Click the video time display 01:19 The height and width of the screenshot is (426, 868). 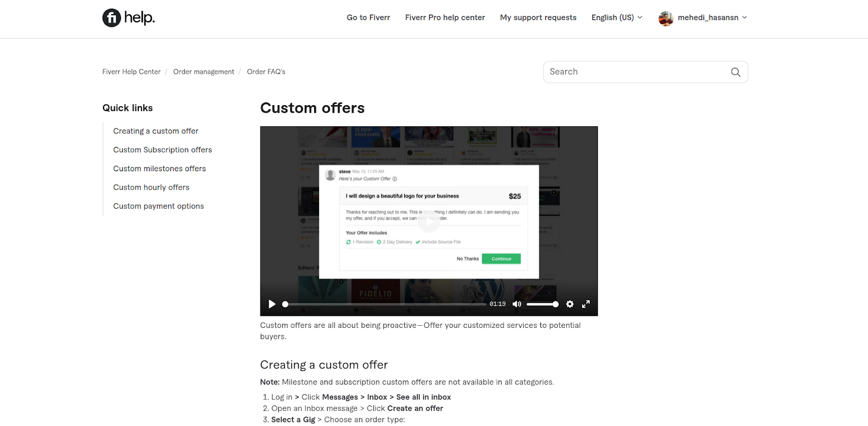point(497,304)
